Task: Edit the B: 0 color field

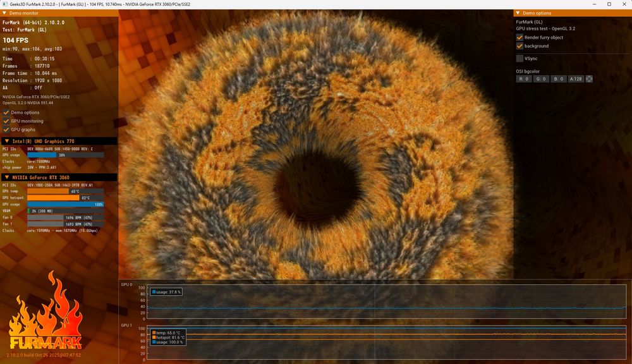Action: point(558,79)
